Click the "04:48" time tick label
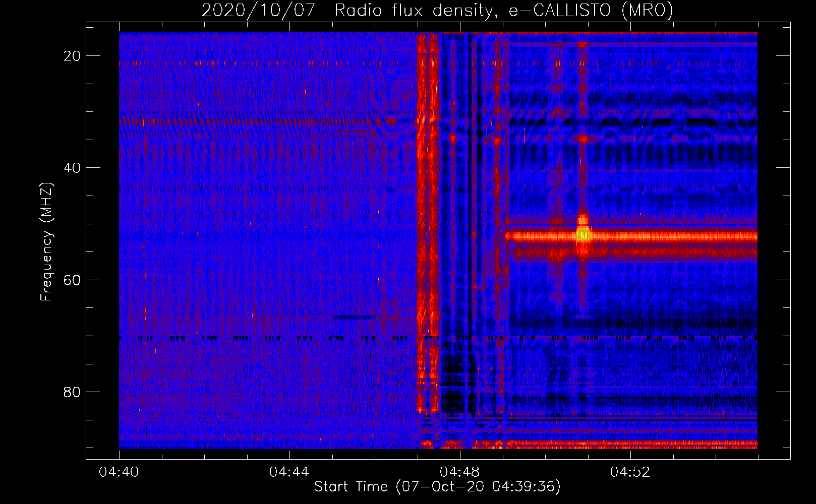Screen dimensions: 816x504 (459, 472)
